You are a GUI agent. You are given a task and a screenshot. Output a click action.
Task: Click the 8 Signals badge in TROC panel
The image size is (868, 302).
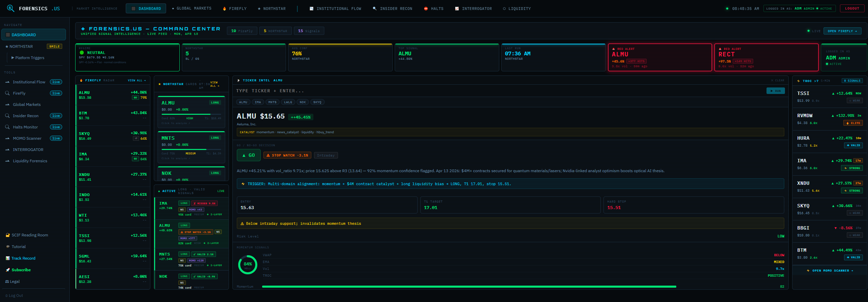(x=852, y=81)
